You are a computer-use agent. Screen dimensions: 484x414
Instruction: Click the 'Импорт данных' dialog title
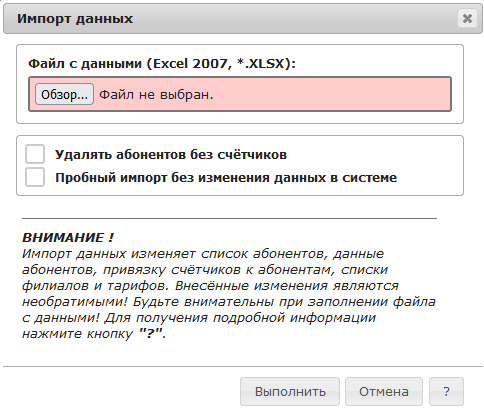[75, 18]
